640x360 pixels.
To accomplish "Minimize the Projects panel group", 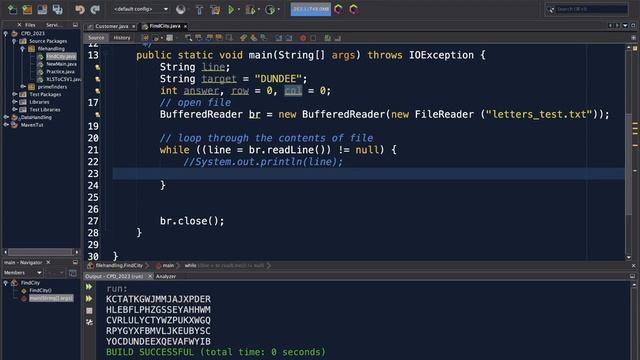I will (x=75, y=25).
